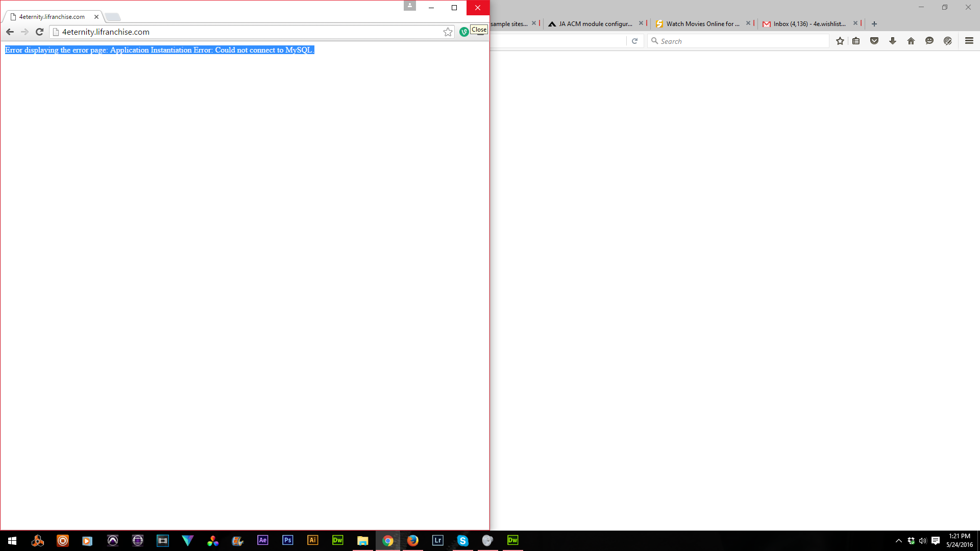Image resolution: width=980 pixels, height=551 pixels.
Task: Open Firefox Hello chat icon
Action: tap(929, 41)
